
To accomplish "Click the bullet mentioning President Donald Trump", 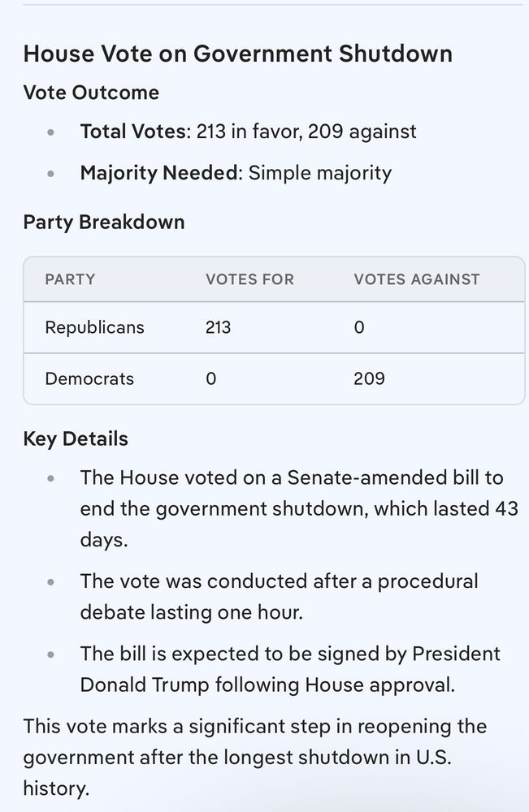I will pyautogui.click(x=290, y=669).
